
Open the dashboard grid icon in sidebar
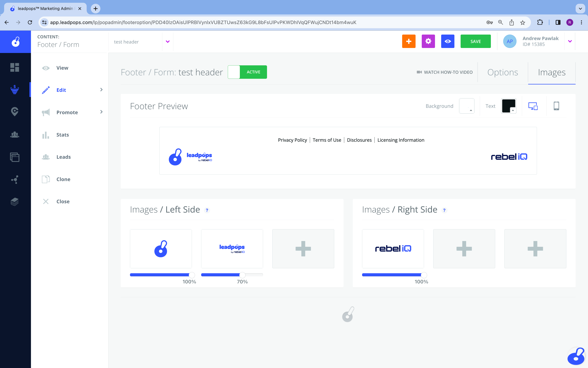point(15,67)
